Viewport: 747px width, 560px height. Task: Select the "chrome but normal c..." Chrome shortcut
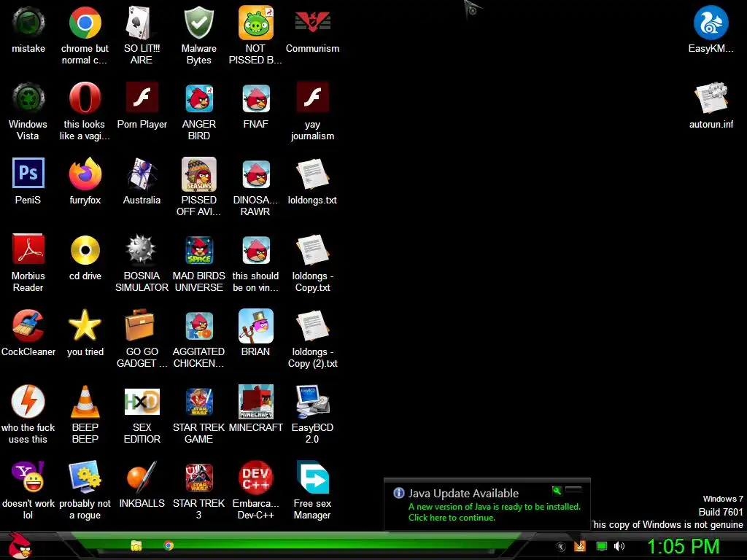pyautogui.click(x=85, y=23)
